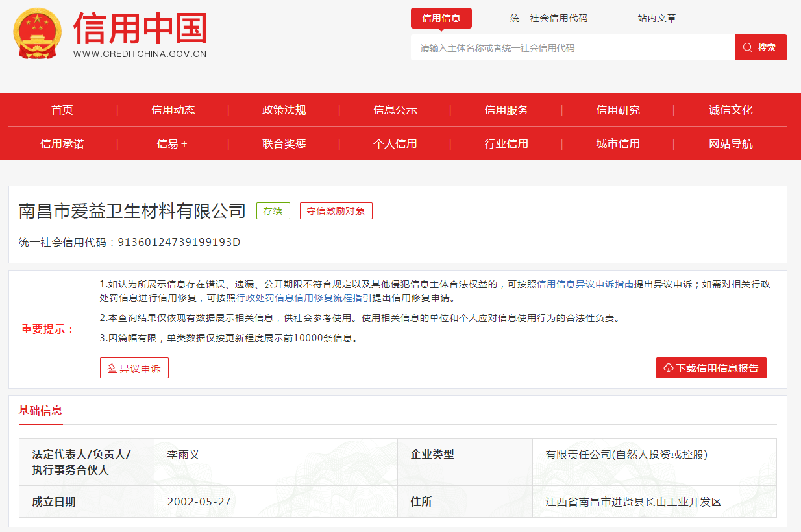
Task: Switch to 统一社会信用代码 search tab
Action: tap(549, 18)
